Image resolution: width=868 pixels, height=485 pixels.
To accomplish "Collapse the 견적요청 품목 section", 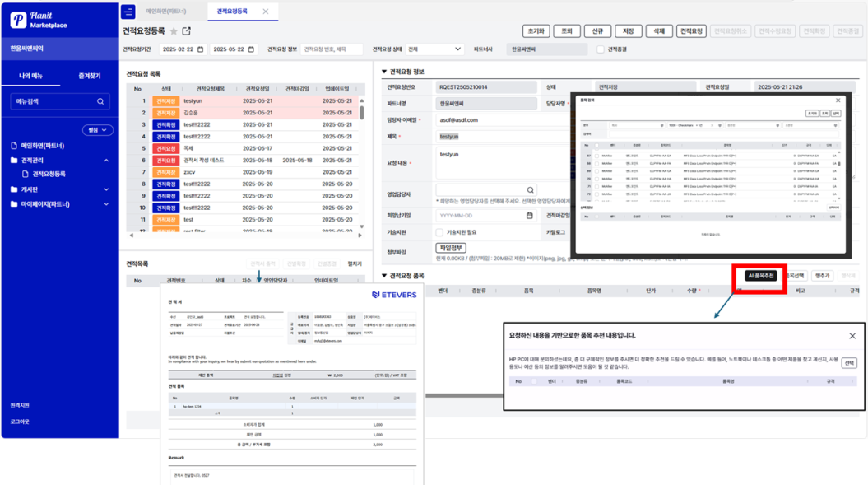I will click(384, 276).
